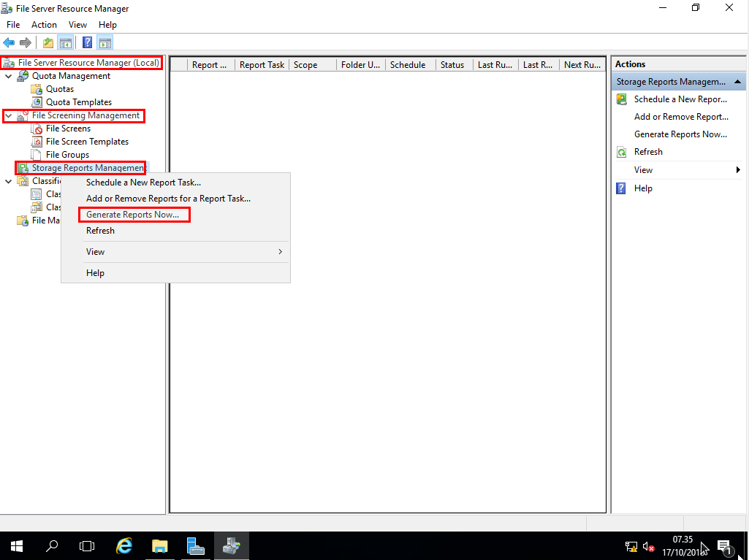Viewport: 749px width, 560px height.
Task: Sort by the Report Task column header
Action: (262, 65)
